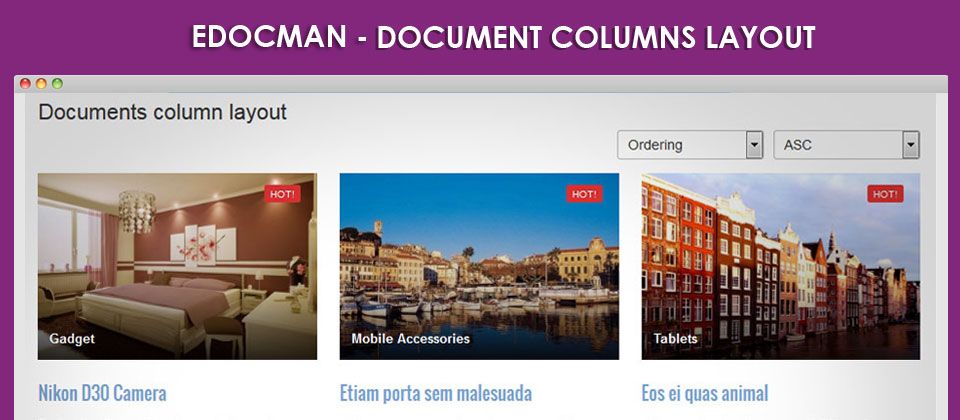Click the HOT! badge on canal houses image
The width and height of the screenshot is (960, 420).
[885, 194]
